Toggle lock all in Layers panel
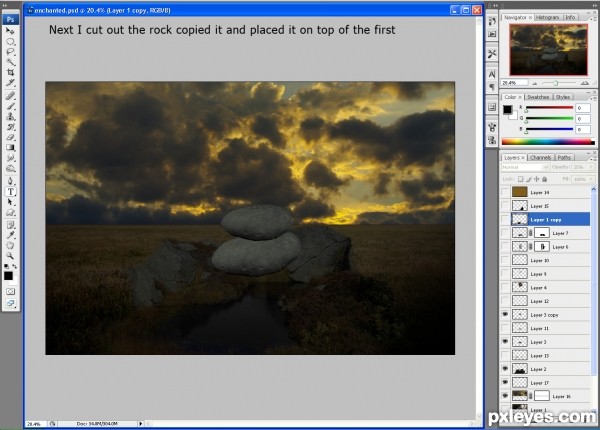The width and height of the screenshot is (600, 430). coord(545,179)
